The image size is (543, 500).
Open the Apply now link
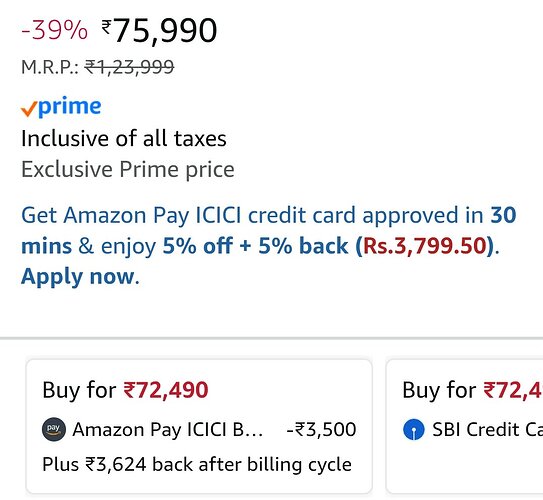(x=78, y=276)
